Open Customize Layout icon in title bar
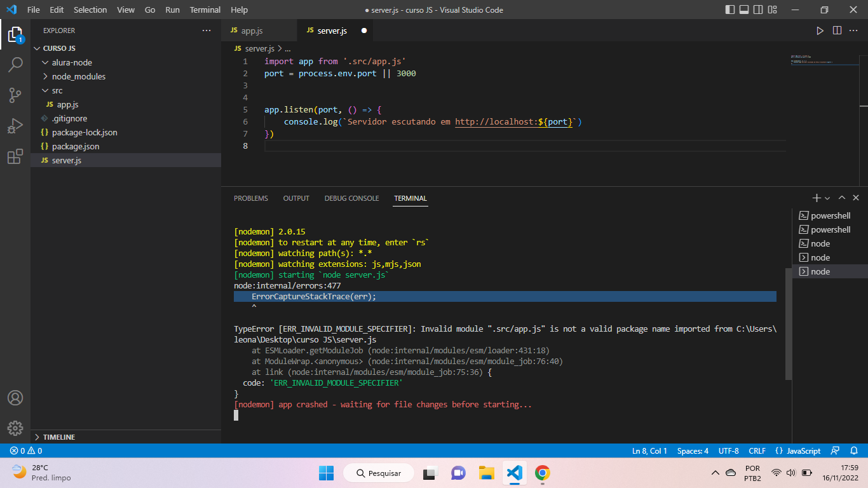868x488 pixels. point(773,10)
